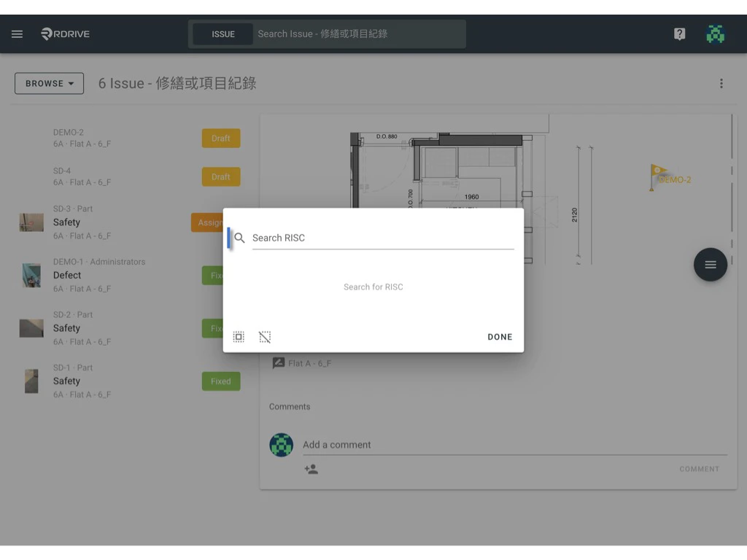Select the exclude-region icon in the RISC dialog

click(265, 336)
